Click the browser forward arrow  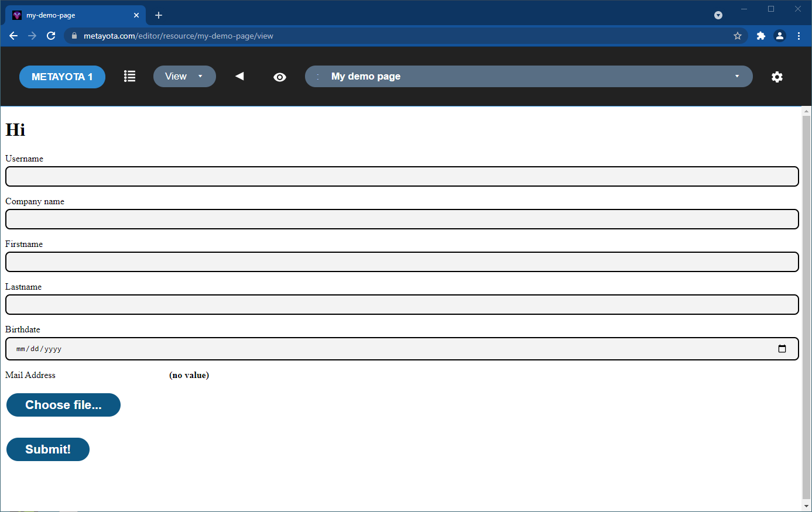click(32, 36)
